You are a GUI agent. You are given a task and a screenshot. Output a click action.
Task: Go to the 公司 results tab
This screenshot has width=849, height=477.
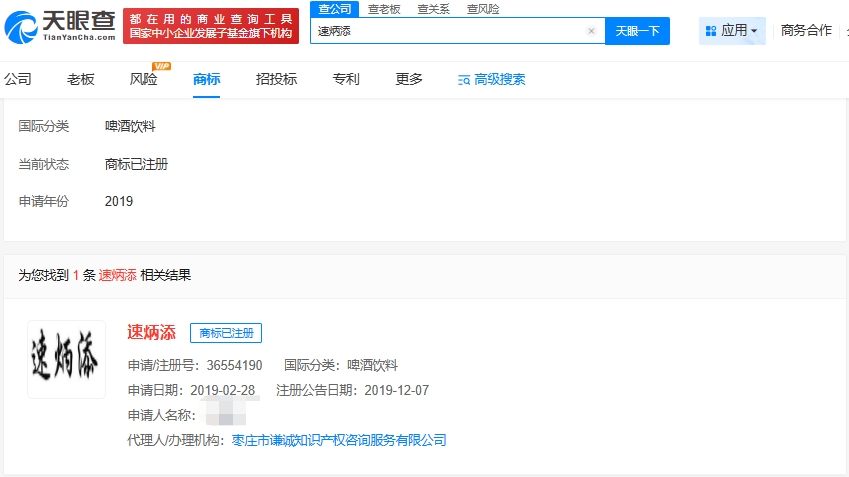tap(18, 80)
